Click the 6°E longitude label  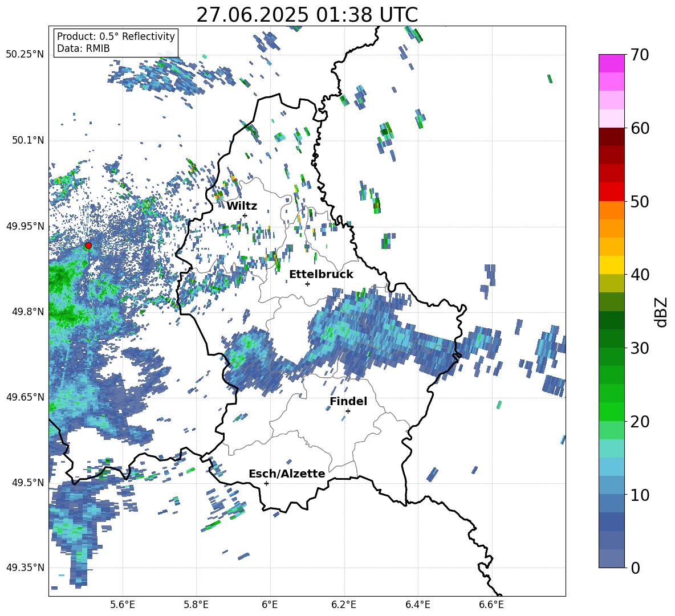[x=270, y=605]
